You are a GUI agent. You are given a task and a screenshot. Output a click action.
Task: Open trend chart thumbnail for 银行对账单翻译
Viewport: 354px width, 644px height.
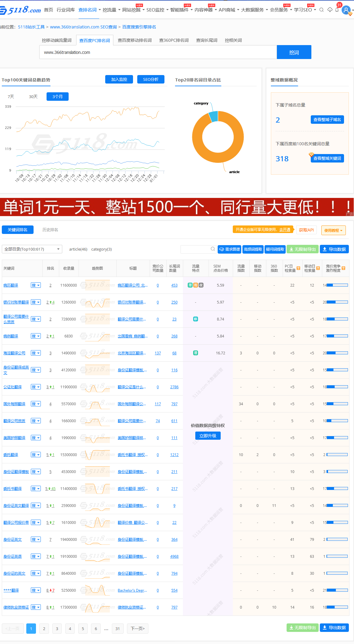[x=98, y=302]
